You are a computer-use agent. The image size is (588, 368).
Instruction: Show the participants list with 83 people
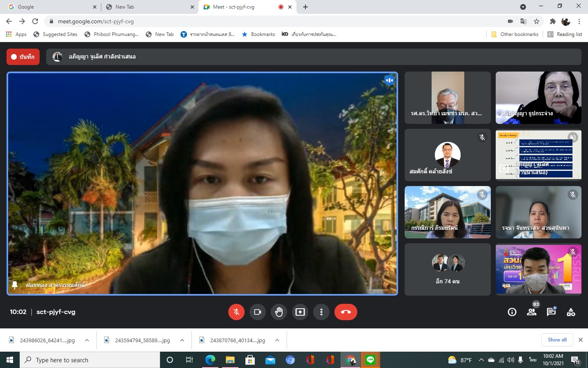click(532, 312)
